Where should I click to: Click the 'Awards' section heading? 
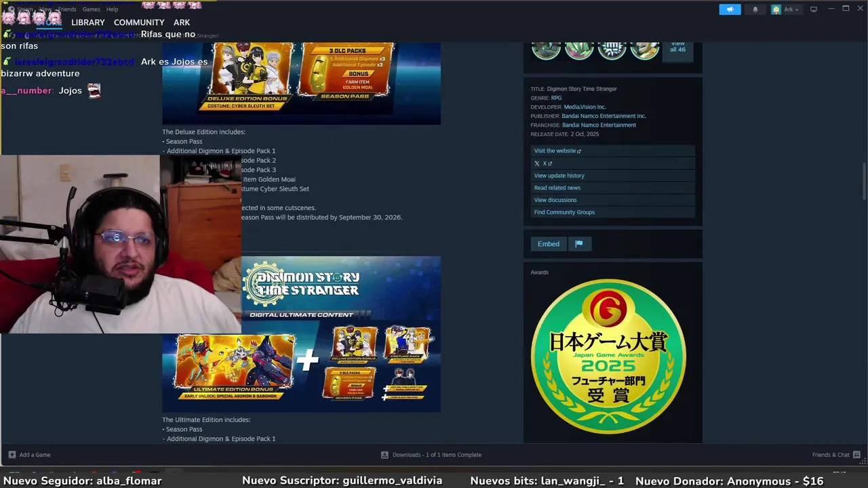(540, 272)
